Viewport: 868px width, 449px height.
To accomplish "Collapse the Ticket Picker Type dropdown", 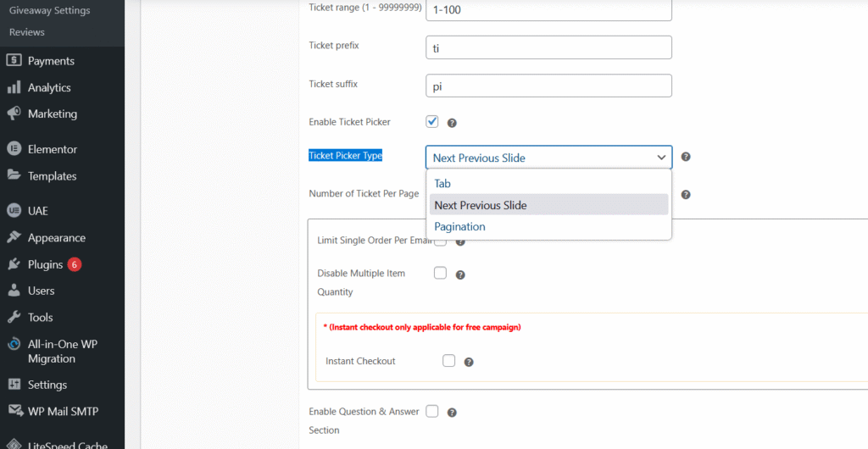I will tap(548, 158).
